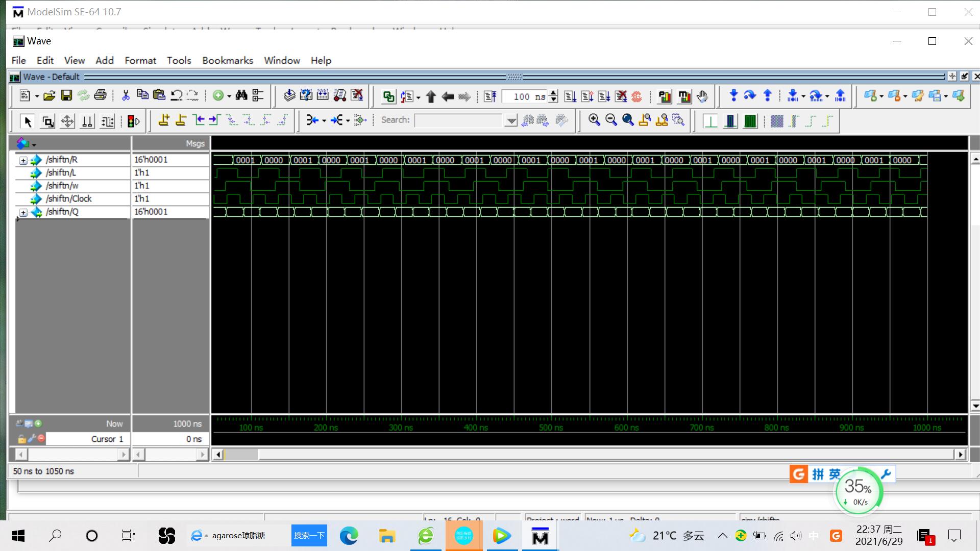Viewport: 980px width, 551px height.
Task: Click the Restart simulation icon
Action: pyautogui.click(x=491, y=96)
